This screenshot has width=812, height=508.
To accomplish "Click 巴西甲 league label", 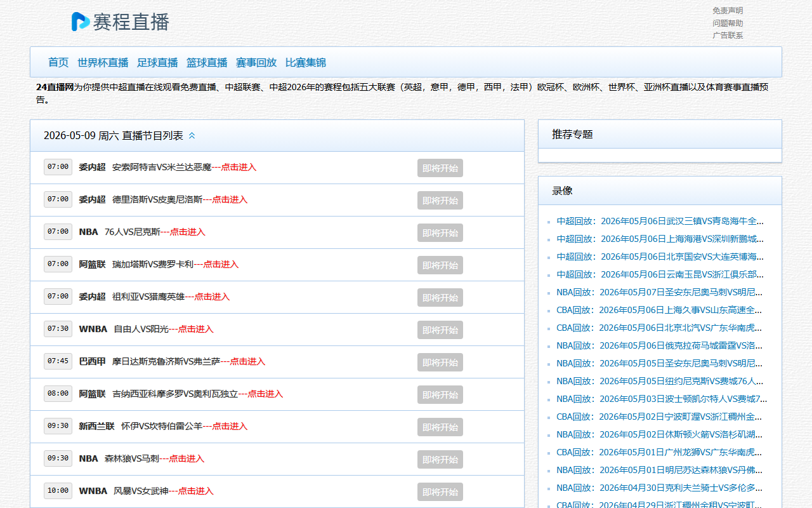I will click(x=92, y=361).
